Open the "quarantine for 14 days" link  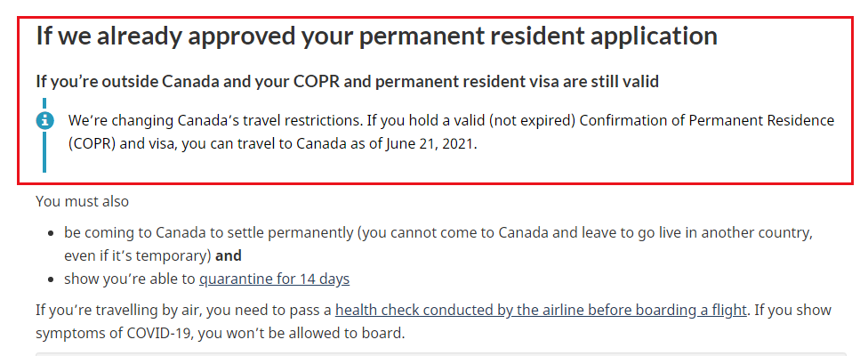coord(274,279)
